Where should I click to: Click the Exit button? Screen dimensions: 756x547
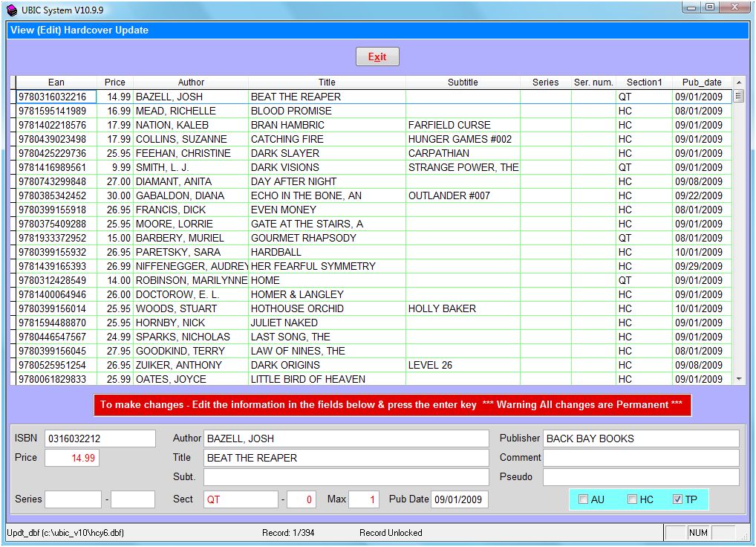[377, 56]
